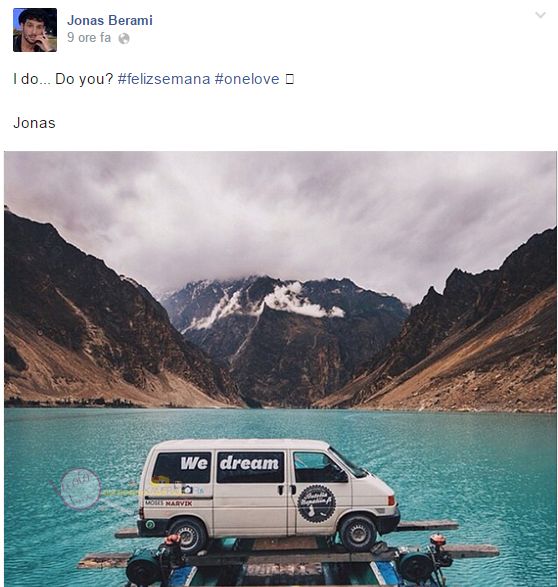Click the small camera sticker on the van

[187, 489]
